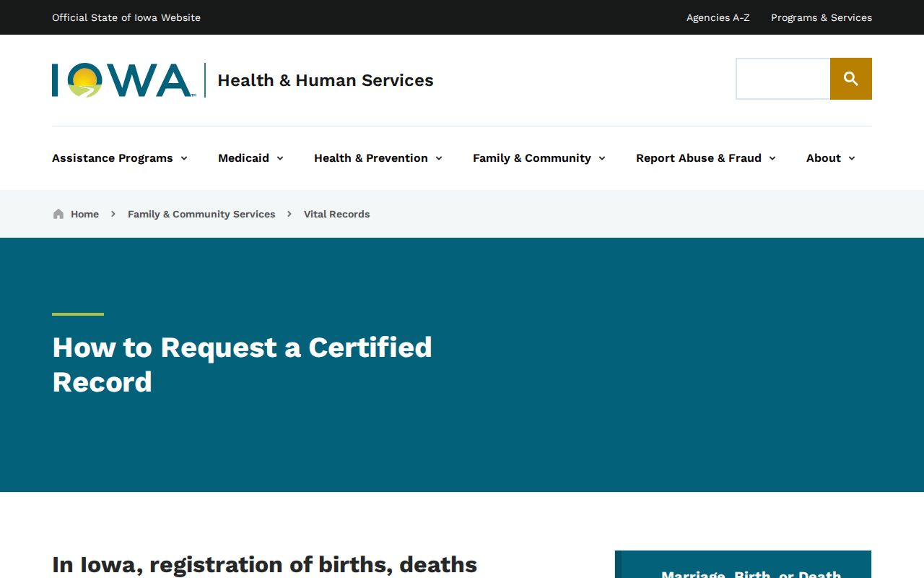Open the Family & Community menu label
The height and width of the screenshot is (578, 924).
pos(532,158)
